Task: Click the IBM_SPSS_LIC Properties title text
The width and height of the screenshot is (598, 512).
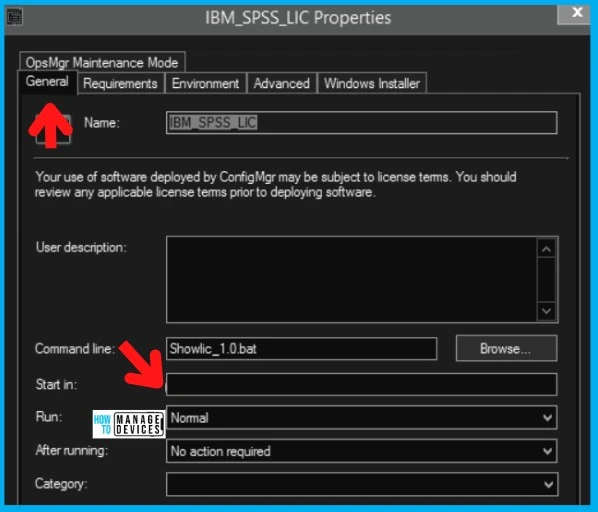Action: [x=298, y=18]
